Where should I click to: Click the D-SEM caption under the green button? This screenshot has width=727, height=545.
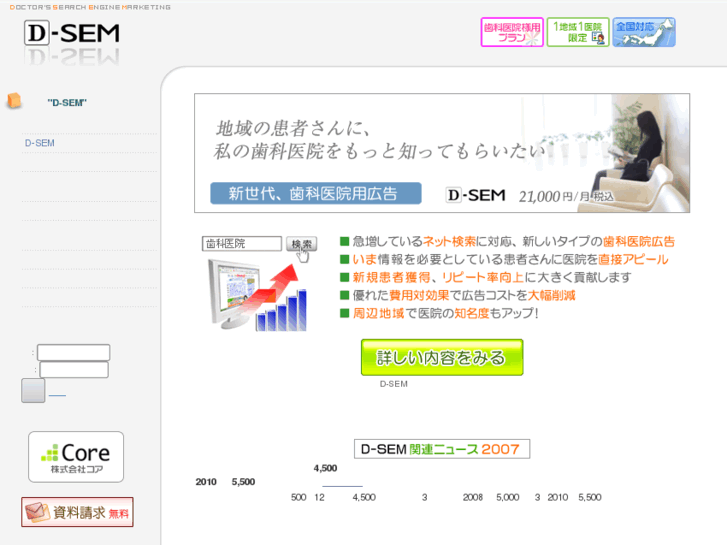394,384
